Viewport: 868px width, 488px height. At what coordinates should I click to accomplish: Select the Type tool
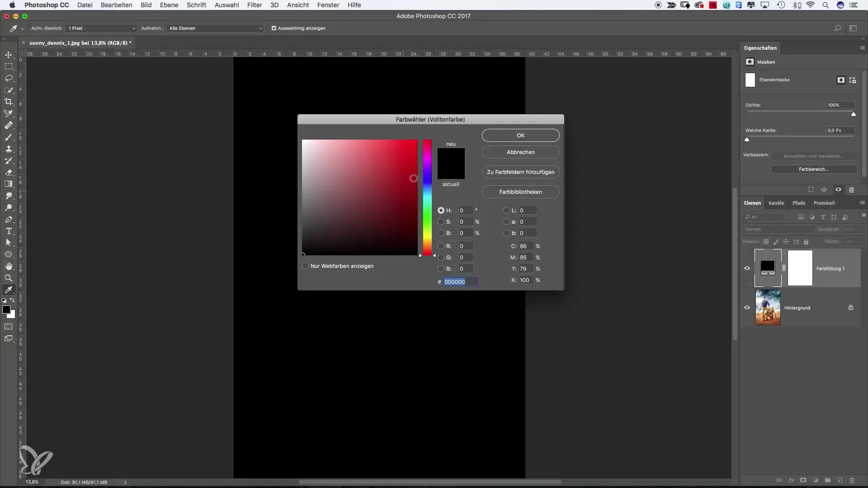pyautogui.click(x=9, y=231)
